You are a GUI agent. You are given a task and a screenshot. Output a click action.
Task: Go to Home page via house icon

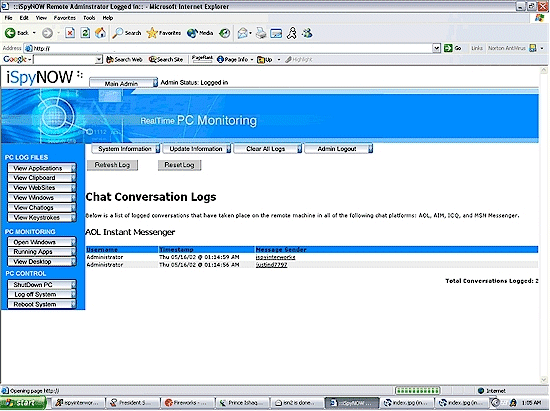[x=101, y=33]
